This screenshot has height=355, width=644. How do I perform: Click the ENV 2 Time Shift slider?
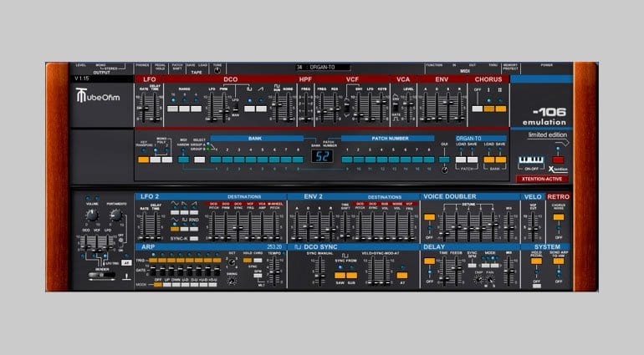[x=345, y=226]
